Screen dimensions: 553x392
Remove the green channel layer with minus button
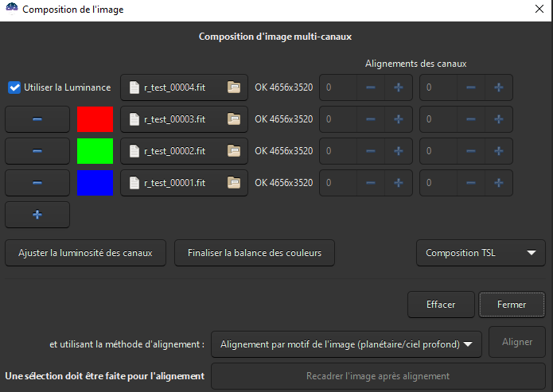37,151
